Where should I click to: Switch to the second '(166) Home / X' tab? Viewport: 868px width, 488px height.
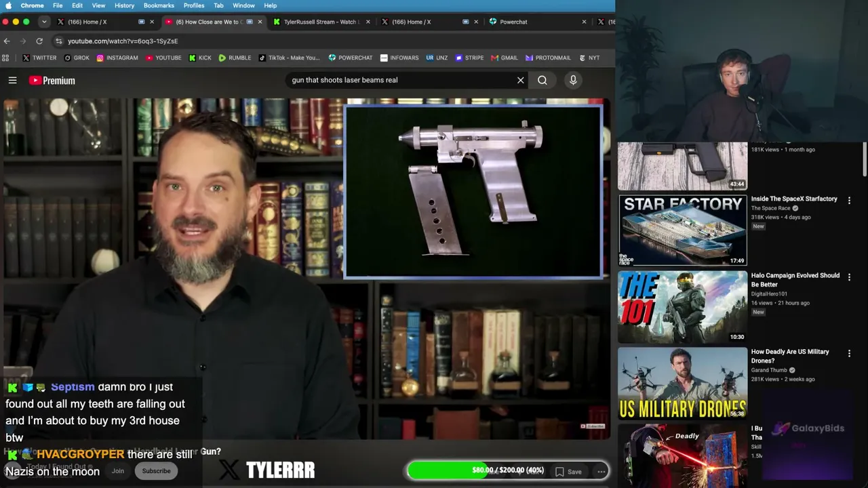click(429, 22)
